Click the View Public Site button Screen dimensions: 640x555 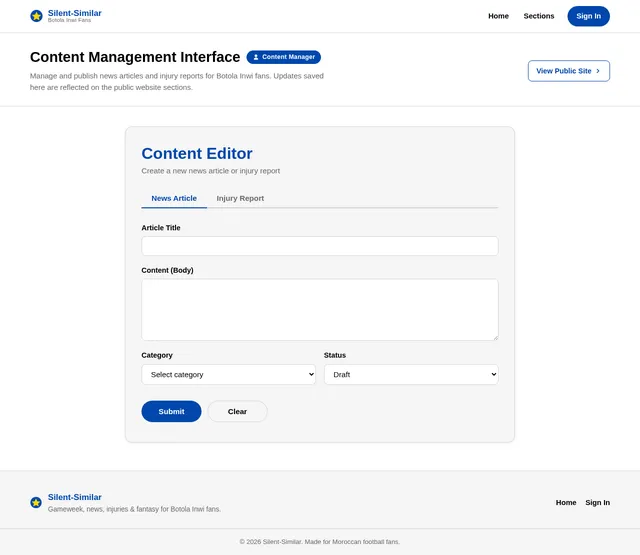[569, 71]
